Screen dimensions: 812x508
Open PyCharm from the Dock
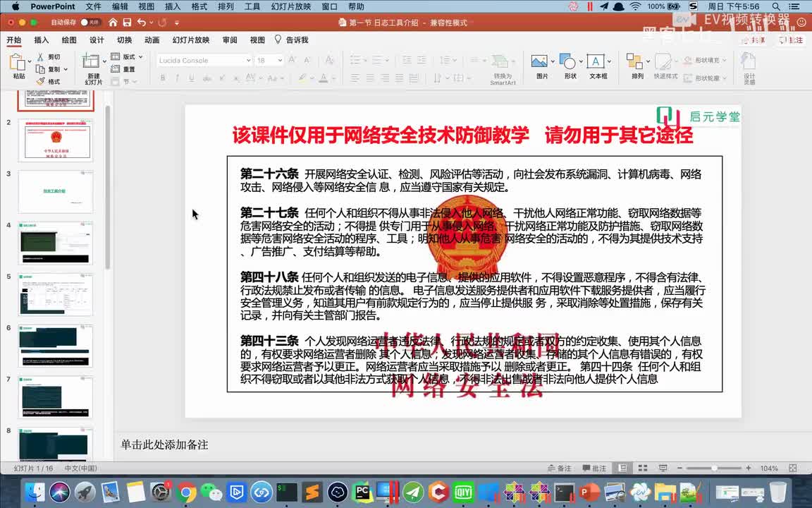tap(362, 492)
